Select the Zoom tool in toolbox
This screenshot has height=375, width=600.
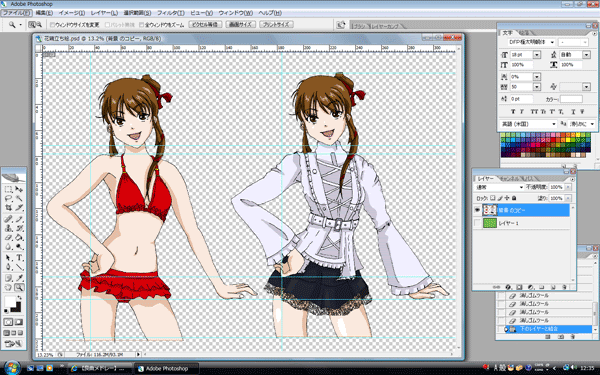[x=19, y=287]
